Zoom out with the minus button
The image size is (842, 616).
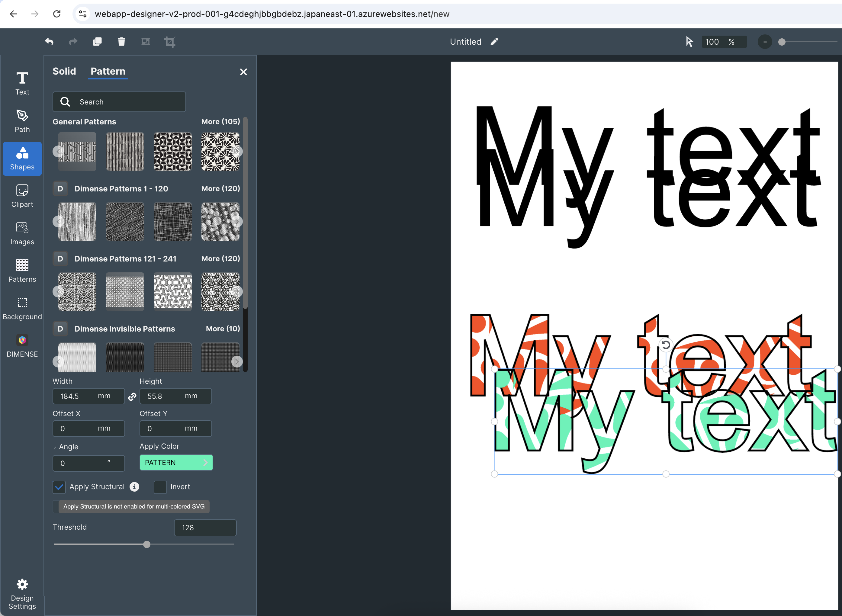pyautogui.click(x=765, y=41)
